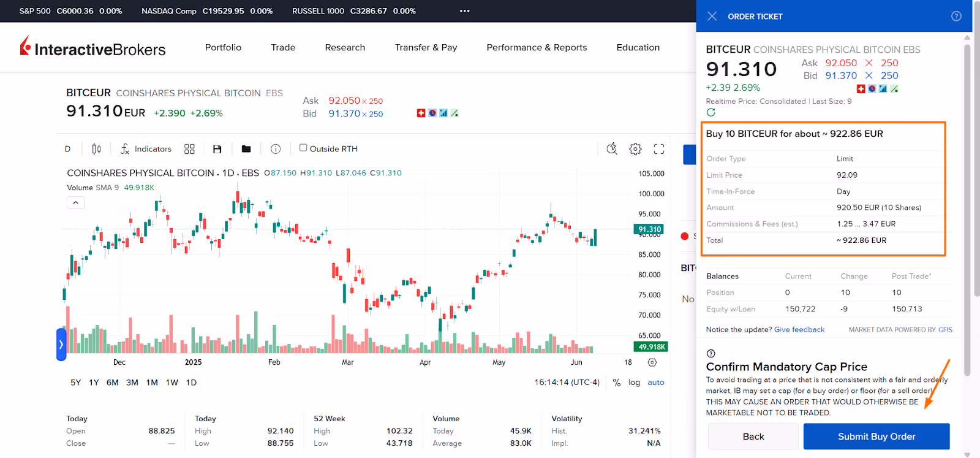Select 6M chart range
The height and width of the screenshot is (458, 980).
pyautogui.click(x=113, y=383)
